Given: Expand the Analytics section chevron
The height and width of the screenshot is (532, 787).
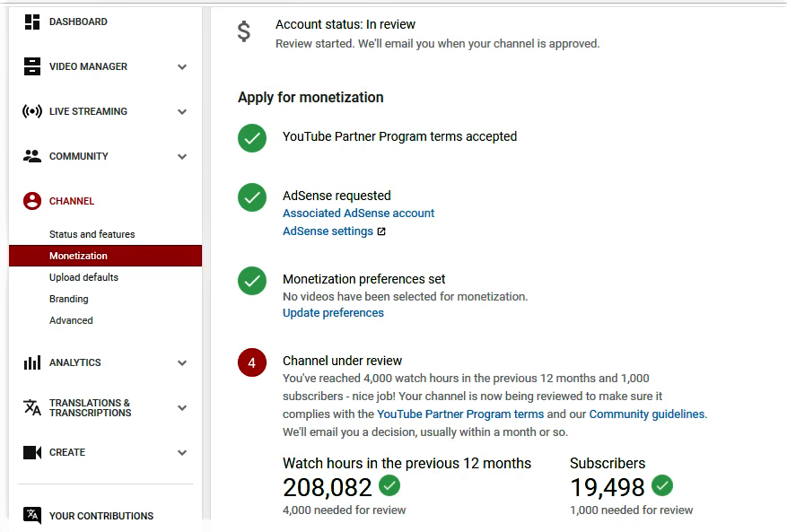Looking at the screenshot, I should tap(182, 362).
